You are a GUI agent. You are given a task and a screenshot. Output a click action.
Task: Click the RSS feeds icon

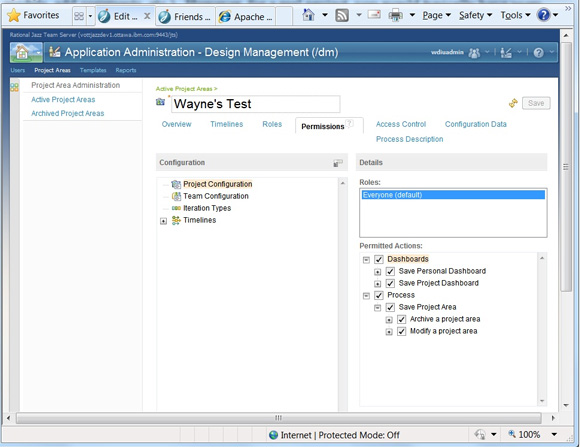342,15
